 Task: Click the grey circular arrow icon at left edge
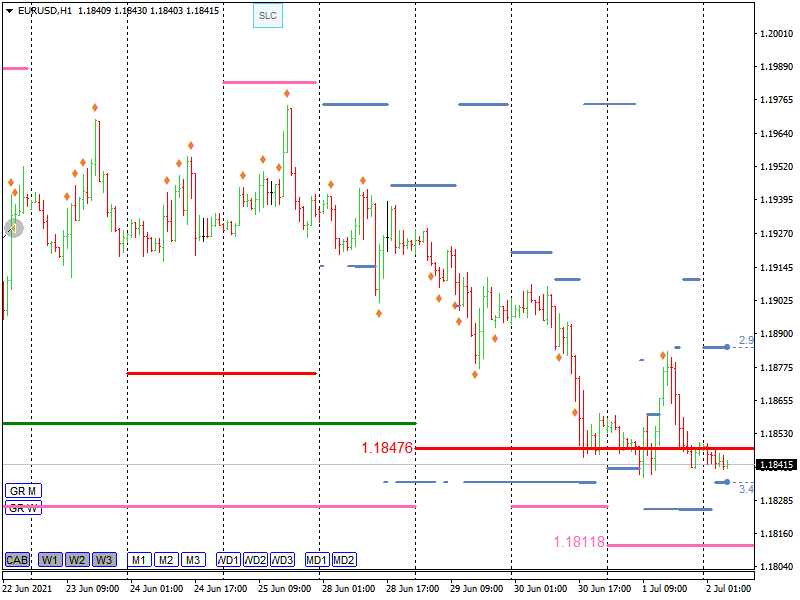[13, 228]
